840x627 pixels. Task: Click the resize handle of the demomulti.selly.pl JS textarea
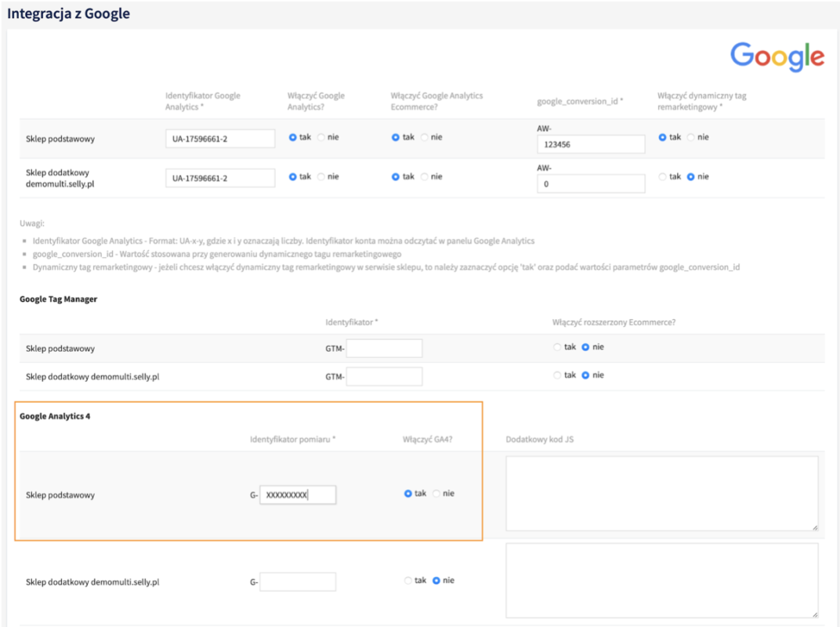click(814, 614)
